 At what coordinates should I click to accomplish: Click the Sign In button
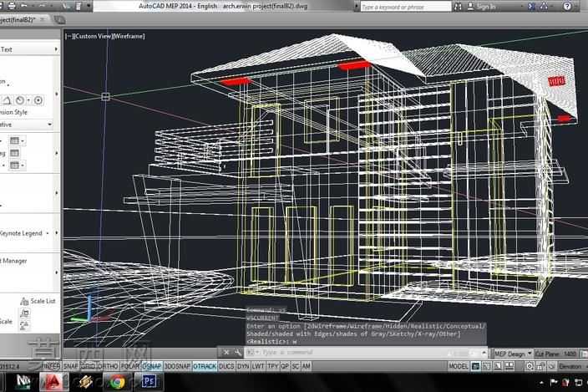click(482, 7)
